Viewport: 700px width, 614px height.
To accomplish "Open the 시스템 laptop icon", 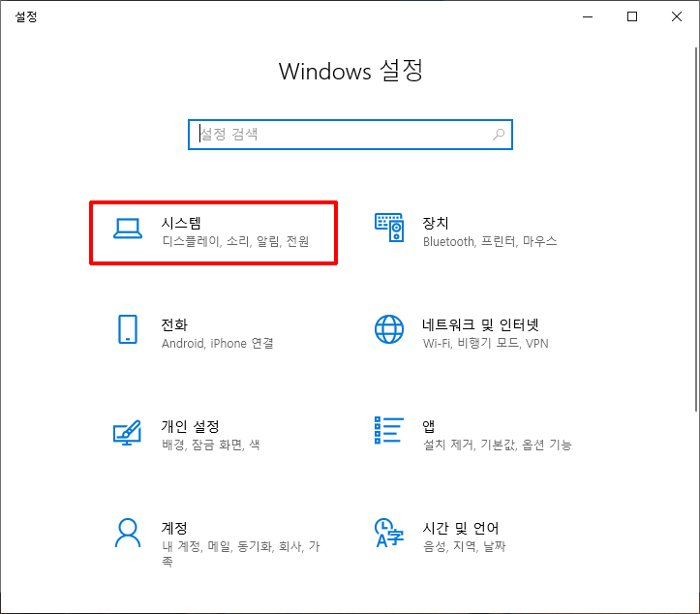I will [128, 229].
